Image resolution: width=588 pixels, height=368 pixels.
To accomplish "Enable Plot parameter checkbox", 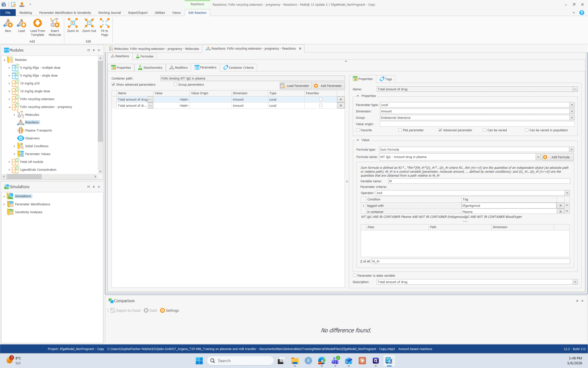I will click(400, 130).
